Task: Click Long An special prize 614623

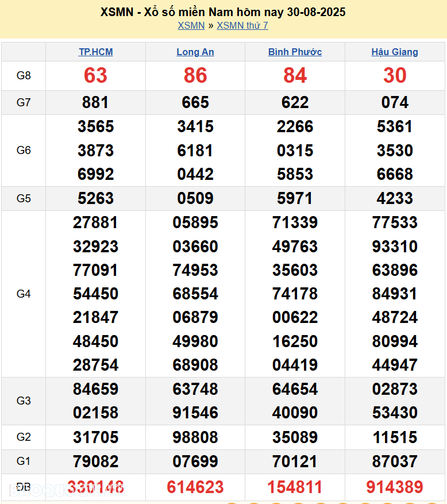Action: pyautogui.click(x=195, y=487)
